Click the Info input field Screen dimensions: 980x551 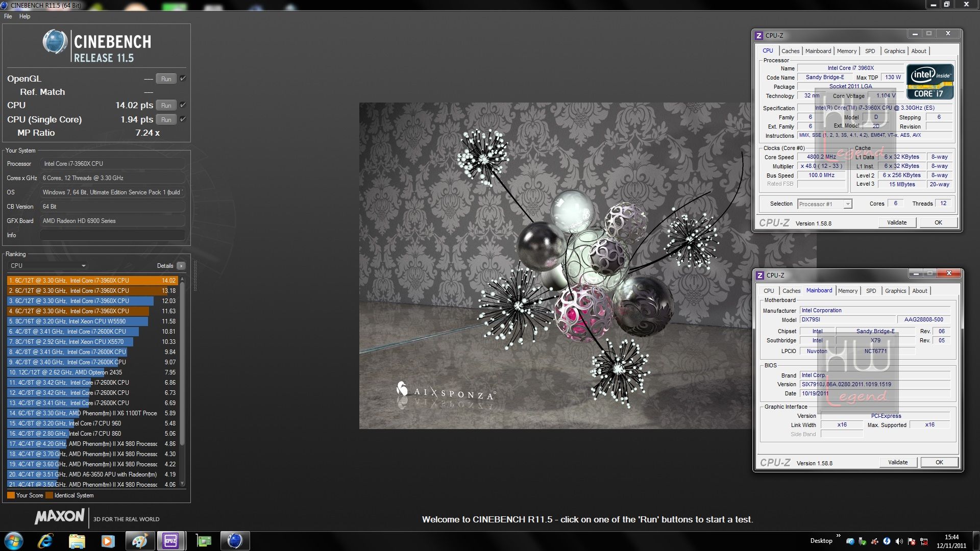[x=112, y=235]
